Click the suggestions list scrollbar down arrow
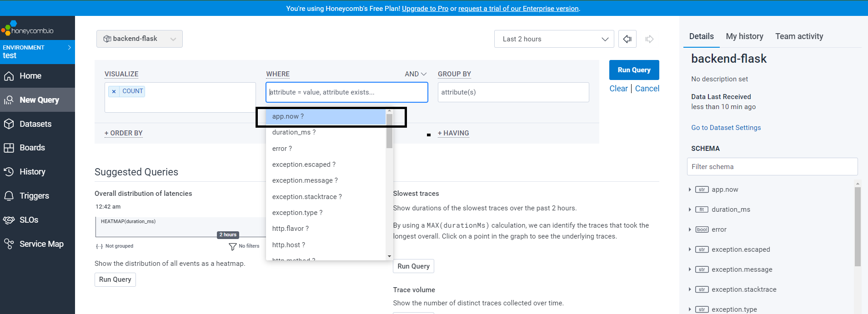This screenshot has width=868, height=314. pyautogui.click(x=389, y=256)
